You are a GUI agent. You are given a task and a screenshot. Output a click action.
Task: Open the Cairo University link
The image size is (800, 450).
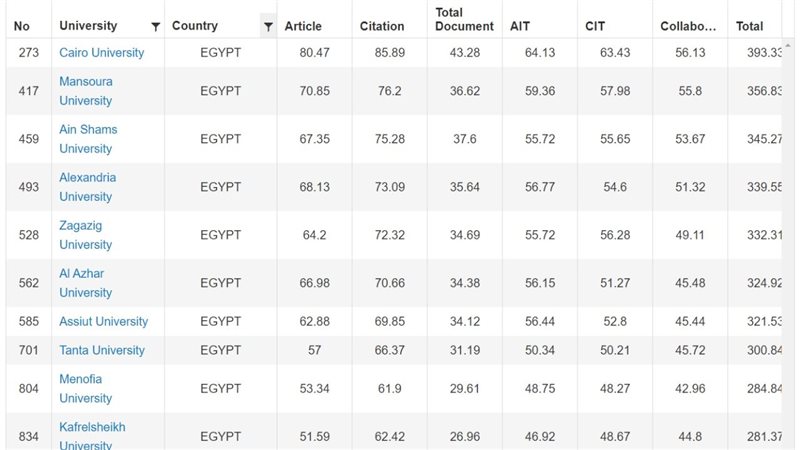point(101,52)
